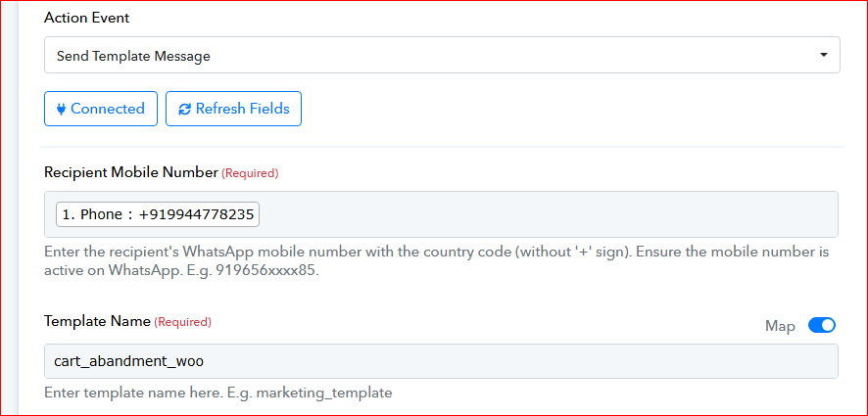The width and height of the screenshot is (868, 416).
Task: Click the marketing_template example hint text
Action: pos(217,393)
